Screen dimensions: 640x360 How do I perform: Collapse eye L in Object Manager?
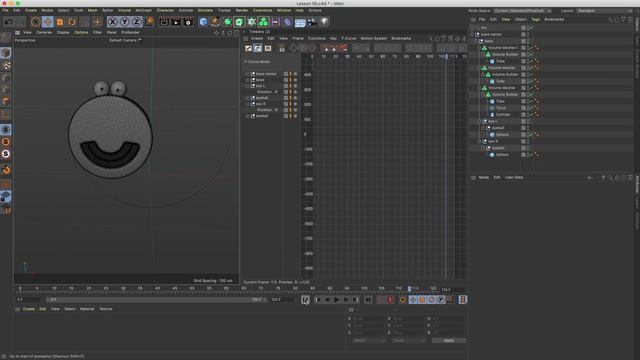tap(480, 121)
